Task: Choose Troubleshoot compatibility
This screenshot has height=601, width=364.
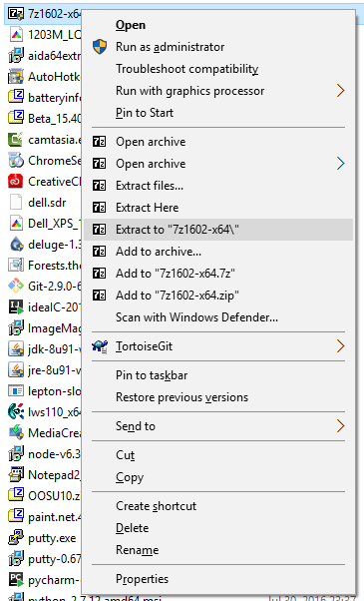Action: (x=187, y=69)
